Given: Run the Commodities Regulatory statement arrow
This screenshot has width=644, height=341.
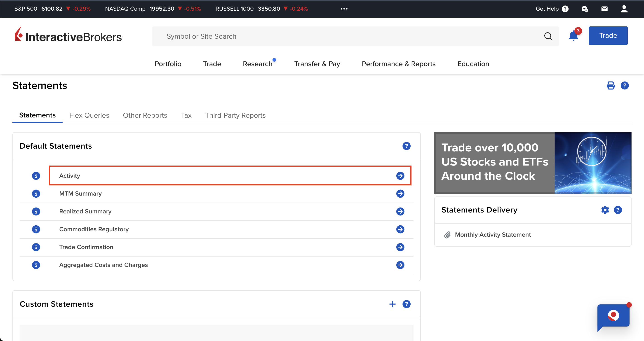Looking at the screenshot, I should (400, 229).
